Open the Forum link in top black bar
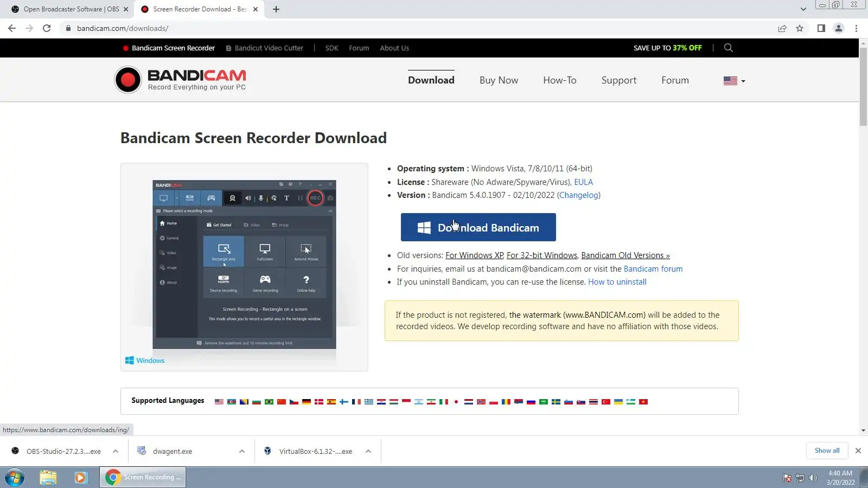868x488 pixels. pos(359,48)
